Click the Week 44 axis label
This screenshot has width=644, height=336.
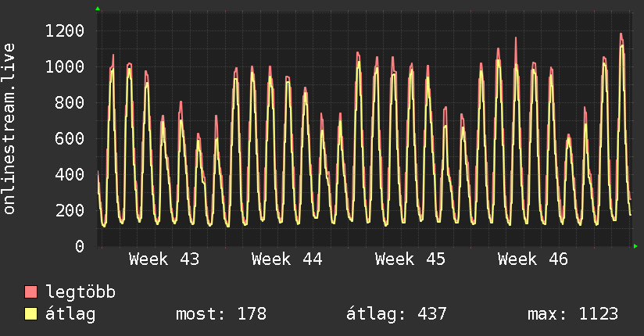[x=287, y=259]
